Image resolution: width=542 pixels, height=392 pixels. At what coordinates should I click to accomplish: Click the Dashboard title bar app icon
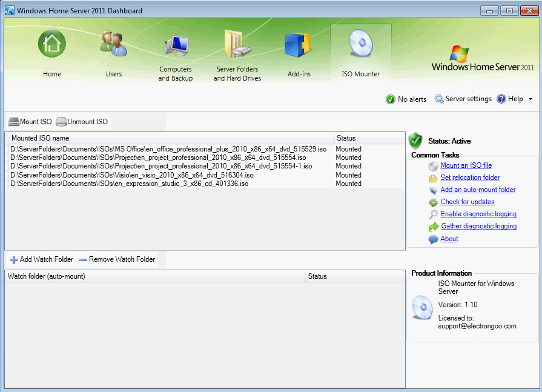click(x=10, y=10)
